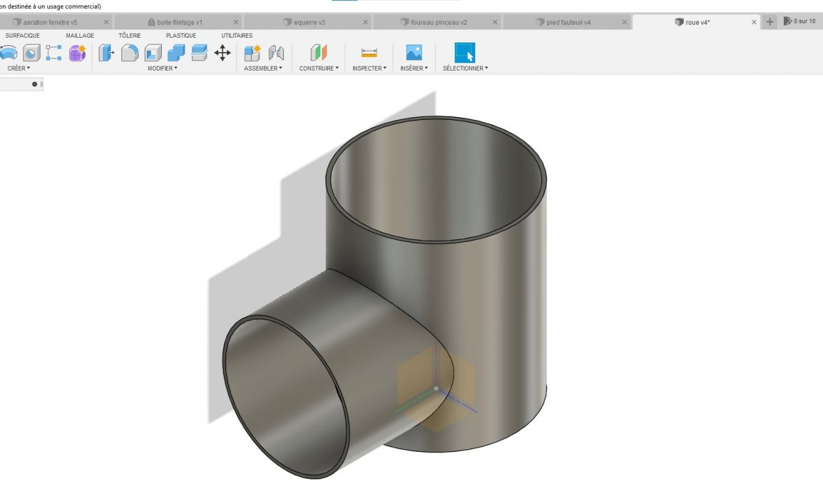Click the Measure ruler icon
This screenshot has height=504, width=823.
[370, 53]
